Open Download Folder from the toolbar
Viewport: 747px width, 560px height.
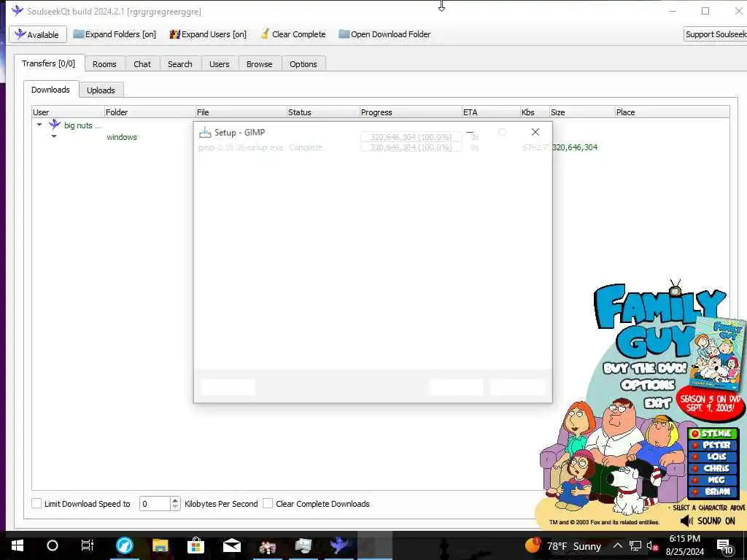coord(384,34)
